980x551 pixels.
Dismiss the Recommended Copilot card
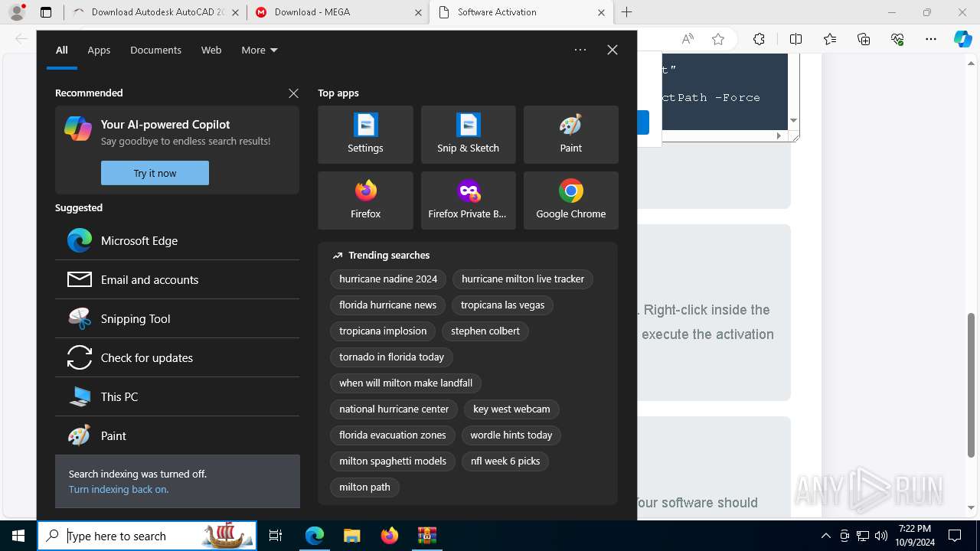(x=293, y=93)
